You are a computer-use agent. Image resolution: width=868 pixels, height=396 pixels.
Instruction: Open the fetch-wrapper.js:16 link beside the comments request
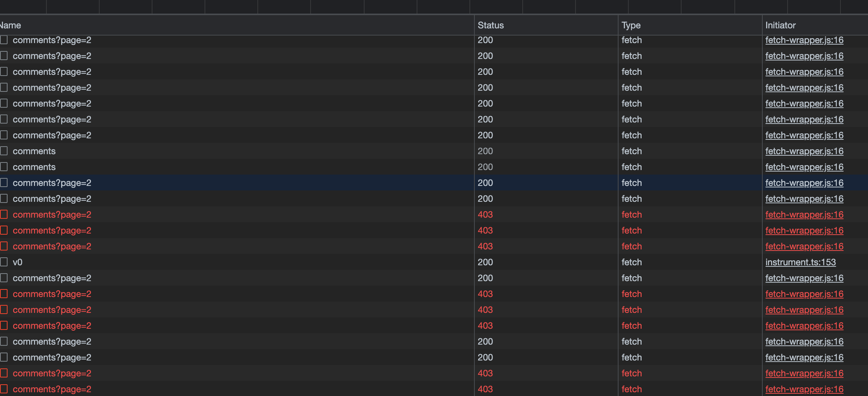click(804, 151)
